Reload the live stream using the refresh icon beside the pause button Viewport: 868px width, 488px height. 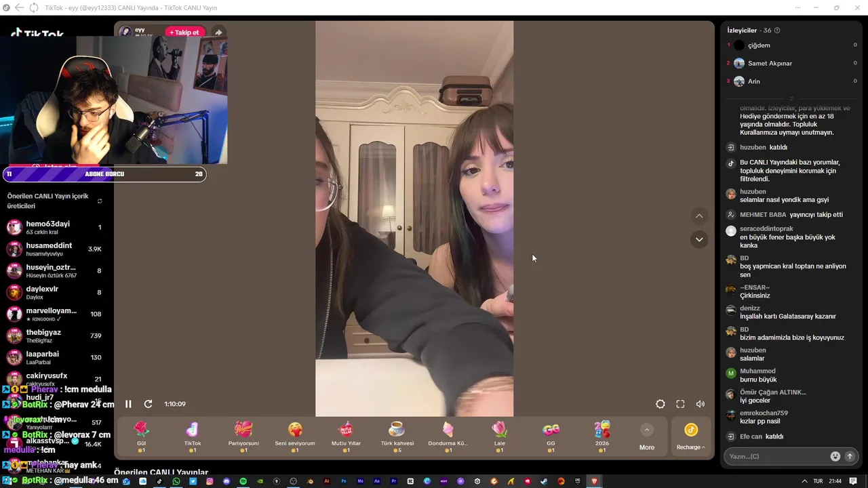[x=148, y=404]
